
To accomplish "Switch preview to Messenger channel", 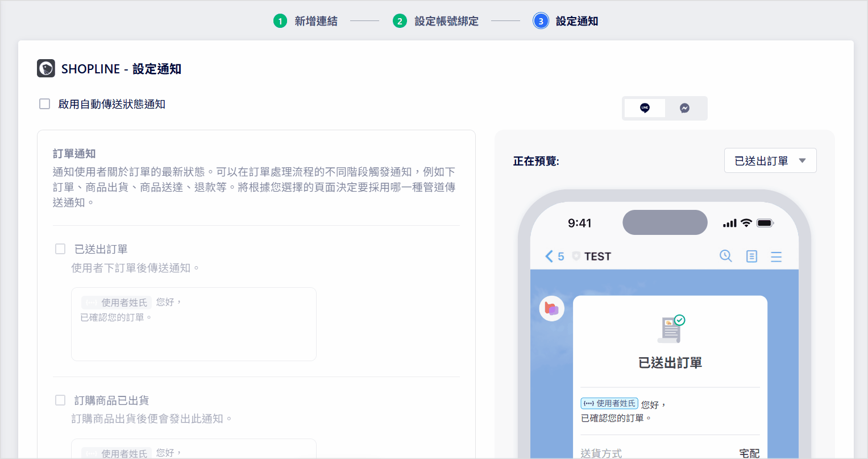I will pyautogui.click(x=685, y=108).
